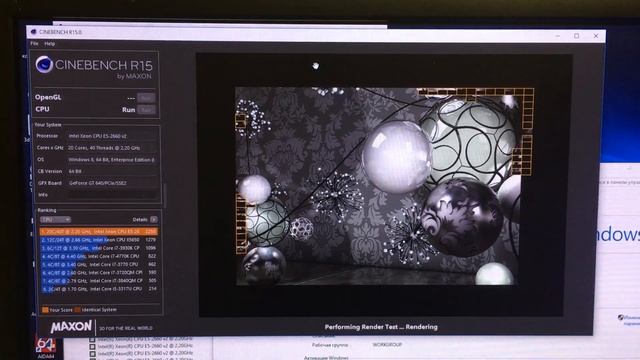Open the Help menu
Image resolution: width=640 pixels, height=360 pixels.
click(49, 44)
